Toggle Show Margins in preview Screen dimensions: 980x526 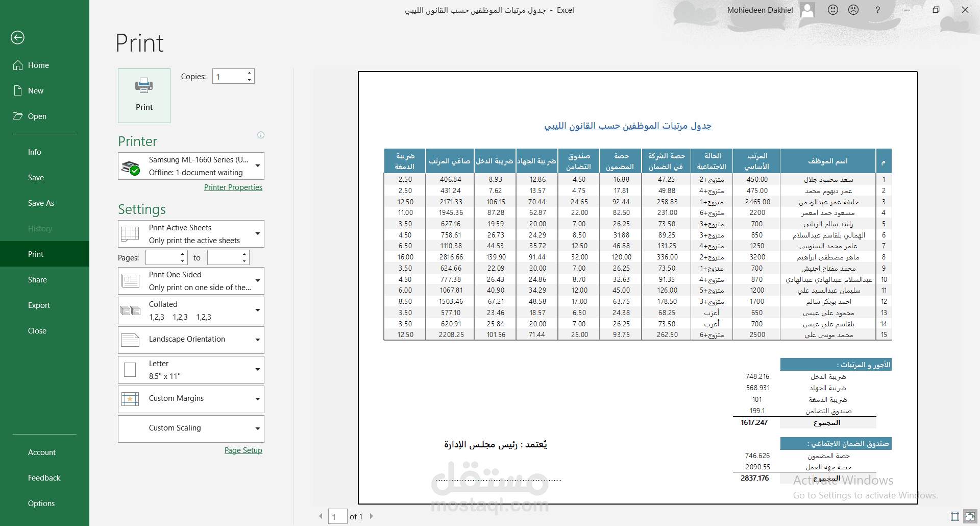coord(955,516)
